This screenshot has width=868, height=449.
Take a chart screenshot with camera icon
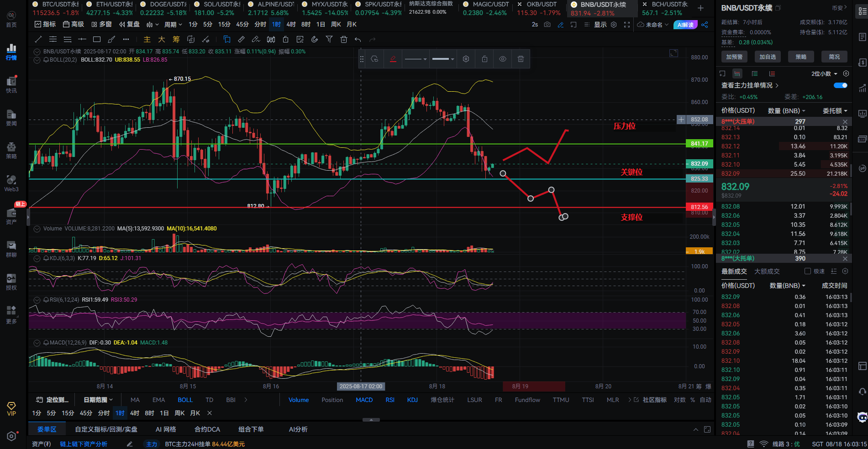point(547,25)
